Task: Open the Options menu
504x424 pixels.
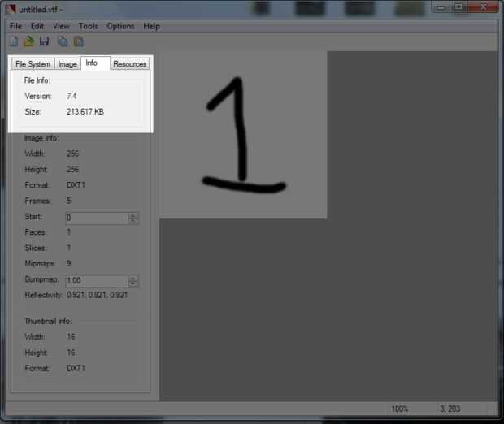Action: pyautogui.click(x=120, y=26)
